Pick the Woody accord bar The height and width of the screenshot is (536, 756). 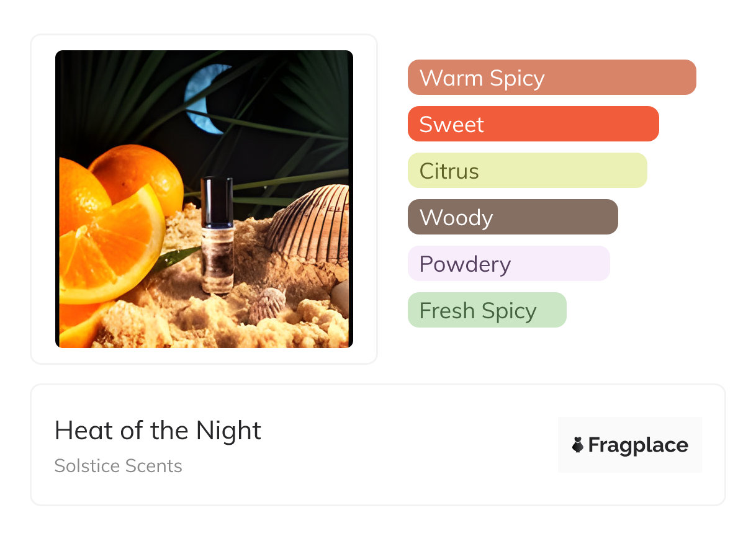pyautogui.click(x=512, y=217)
